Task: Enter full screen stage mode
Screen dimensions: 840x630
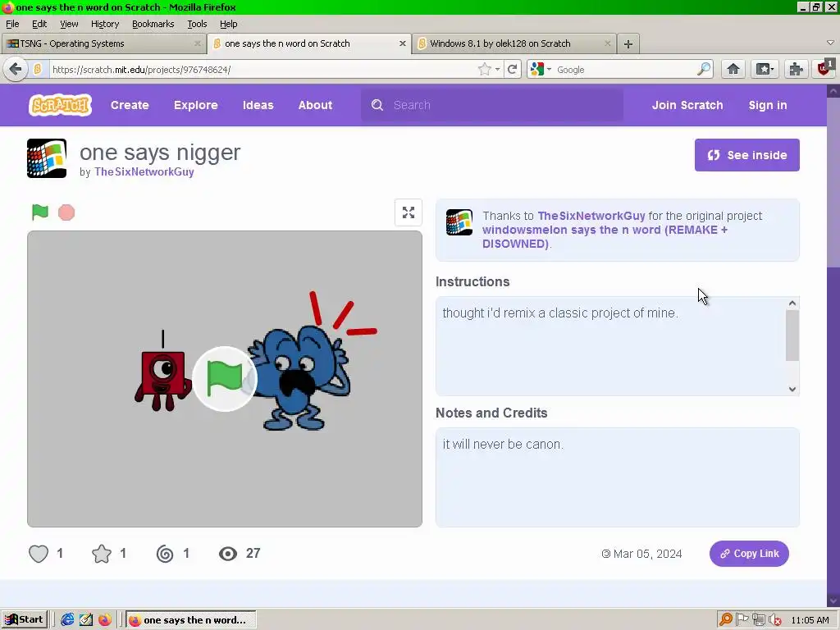Action: click(409, 212)
